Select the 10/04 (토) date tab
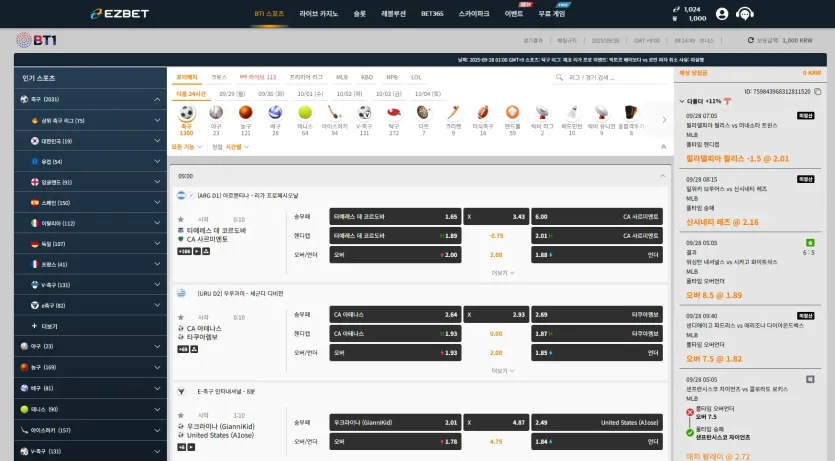Screen dimensions: 835x461 point(428,94)
